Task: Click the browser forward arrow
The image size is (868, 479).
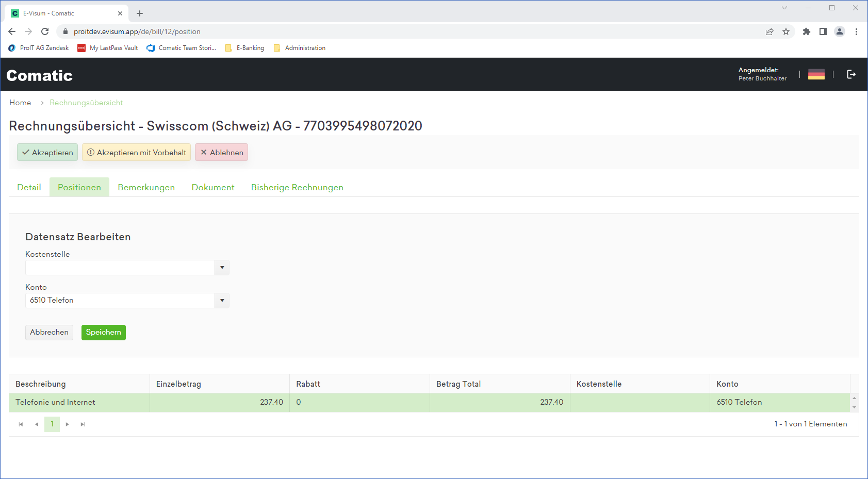Action: pyautogui.click(x=28, y=31)
